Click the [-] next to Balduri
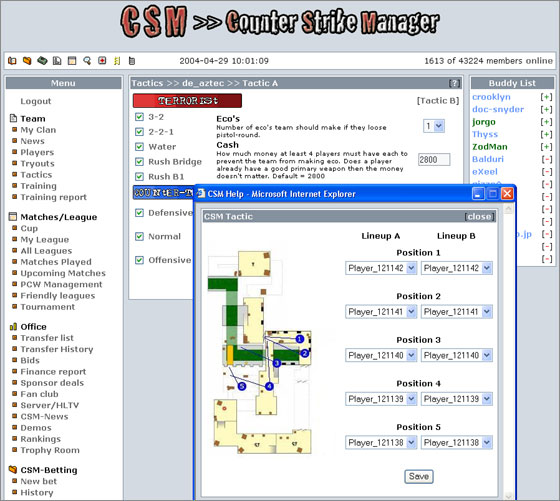This screenshot has width=560, height=501. tap(546, 159)
